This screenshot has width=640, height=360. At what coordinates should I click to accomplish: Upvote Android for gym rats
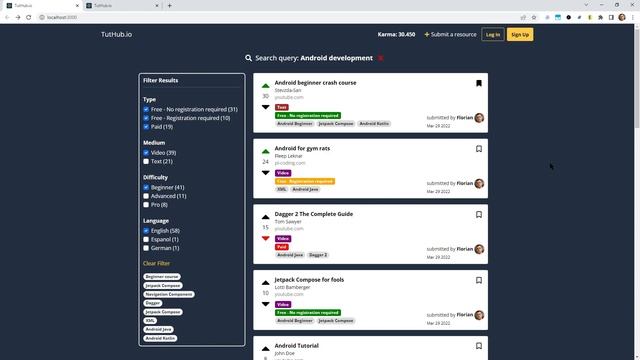coord(265,151)
